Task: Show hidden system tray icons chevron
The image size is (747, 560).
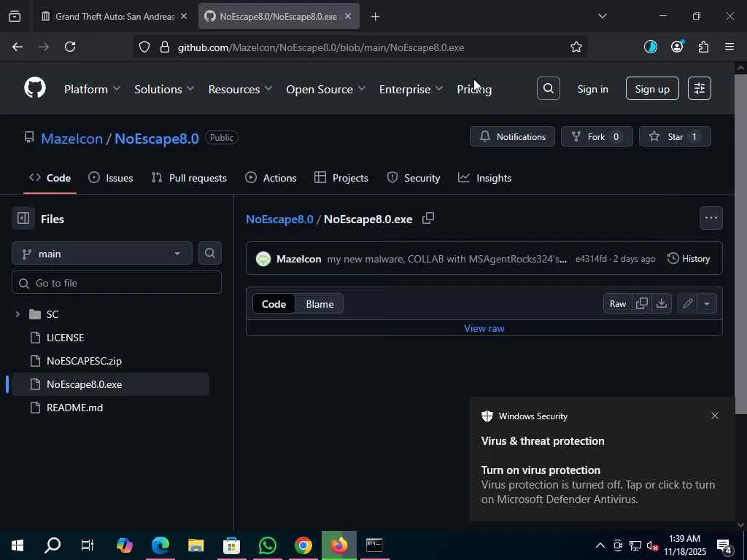Action: tap(600, 545)
